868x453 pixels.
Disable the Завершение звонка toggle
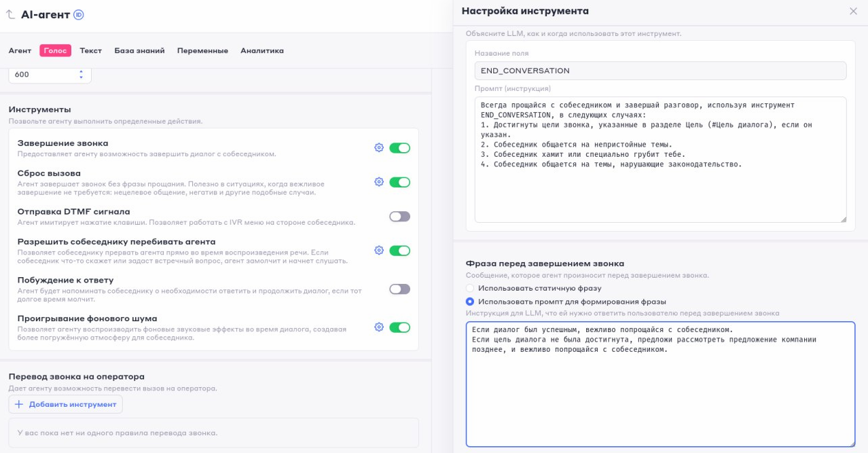[x=399, y=147]
